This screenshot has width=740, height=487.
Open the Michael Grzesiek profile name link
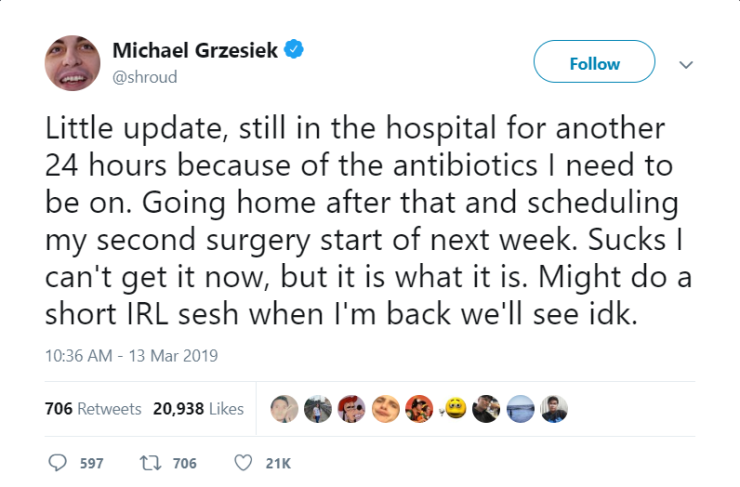[196, 49]
